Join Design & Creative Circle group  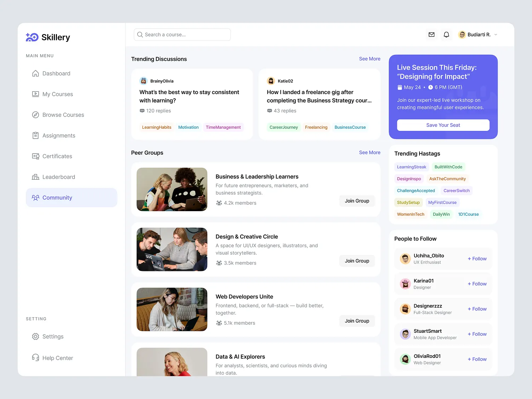coord(357,261)
